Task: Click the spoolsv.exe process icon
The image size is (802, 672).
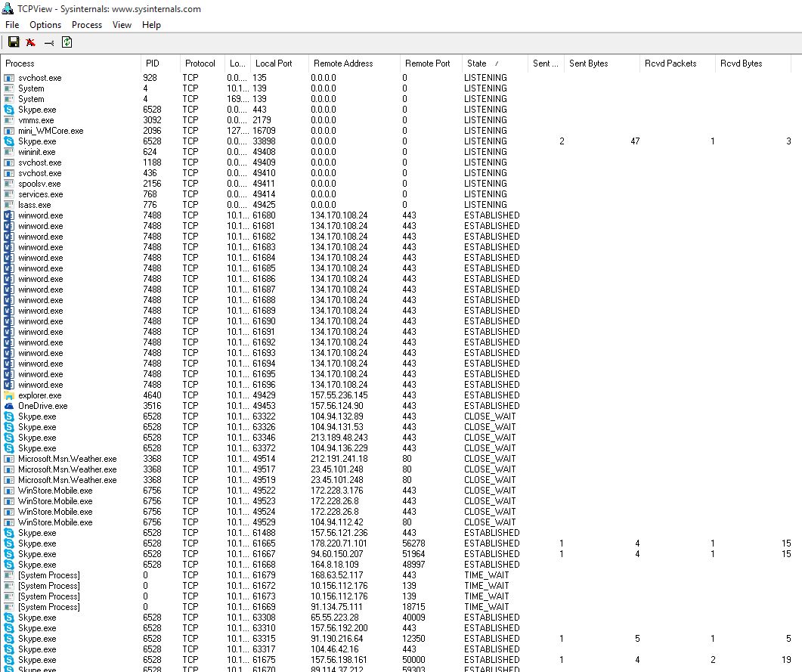Action: tap(9, 184)
